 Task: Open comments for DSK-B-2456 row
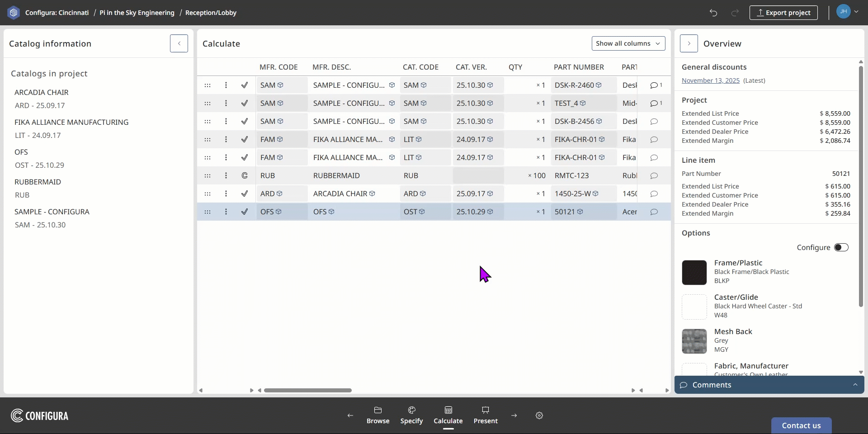(x=654, y=121)
